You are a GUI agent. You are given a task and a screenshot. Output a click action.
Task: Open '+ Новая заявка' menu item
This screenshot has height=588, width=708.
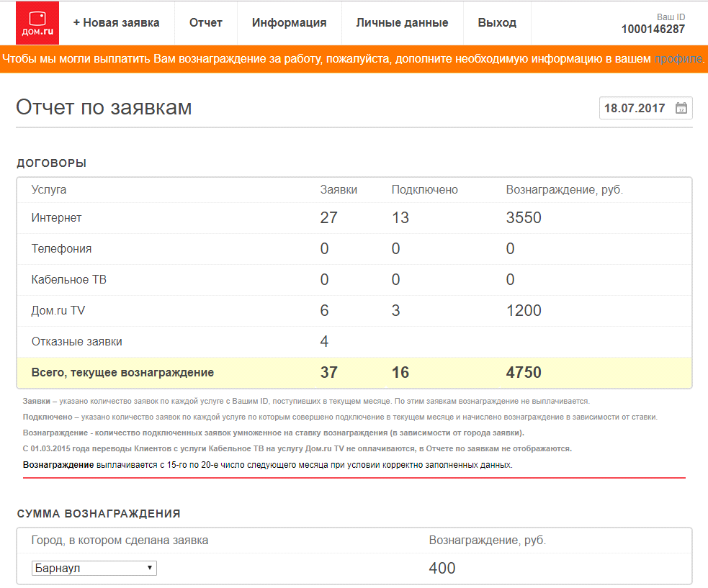[x=117, y=23]
